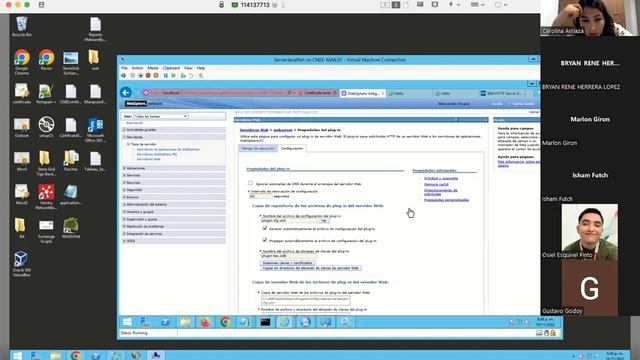
Task: Open the Action menu in VM Connection
Action: [137, 68]
